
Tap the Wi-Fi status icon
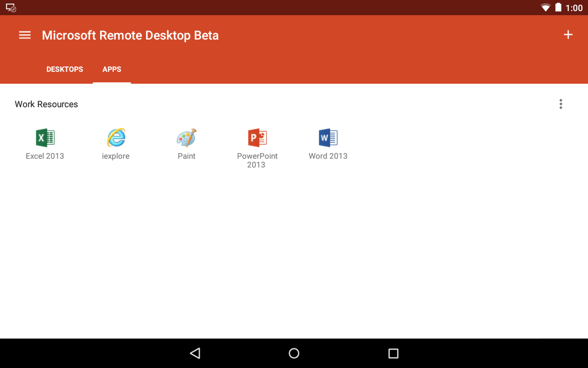546,7
